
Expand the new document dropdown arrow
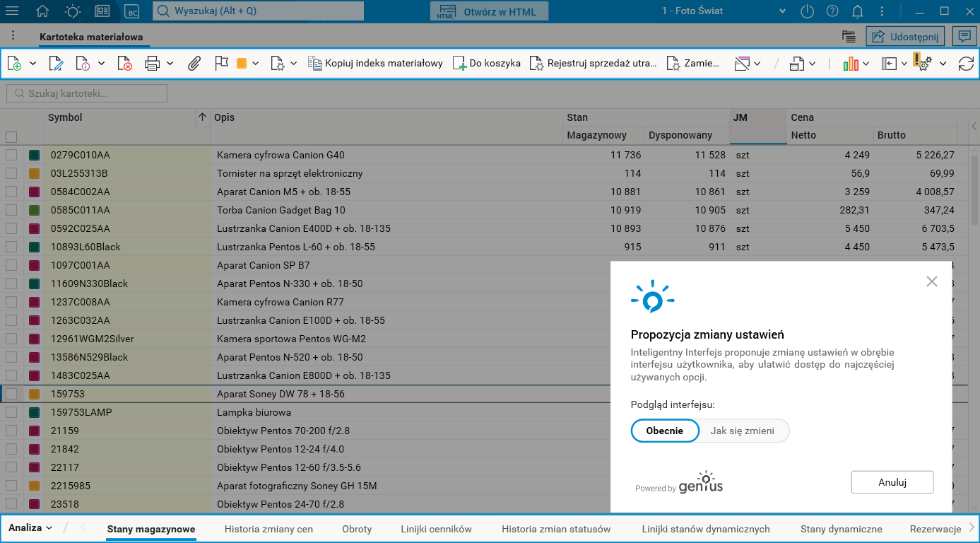pyautogui.click(x=33, y=64)
